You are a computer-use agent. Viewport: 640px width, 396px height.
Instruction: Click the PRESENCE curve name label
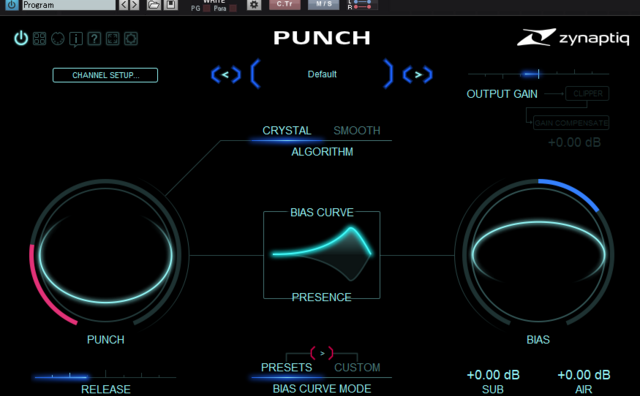click(322, 297)
